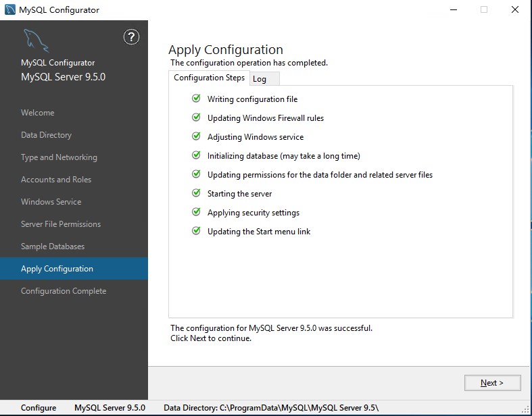Go to the Welcome step in sidebar
This screenshot has width=532, height=416.
click(38, 113)
